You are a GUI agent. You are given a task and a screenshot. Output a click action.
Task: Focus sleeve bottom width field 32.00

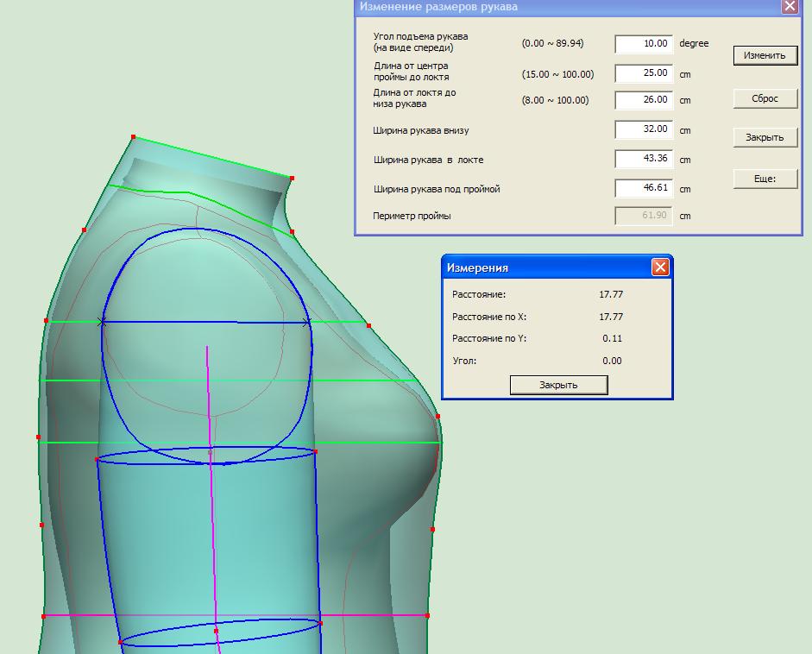click(644, 129)
